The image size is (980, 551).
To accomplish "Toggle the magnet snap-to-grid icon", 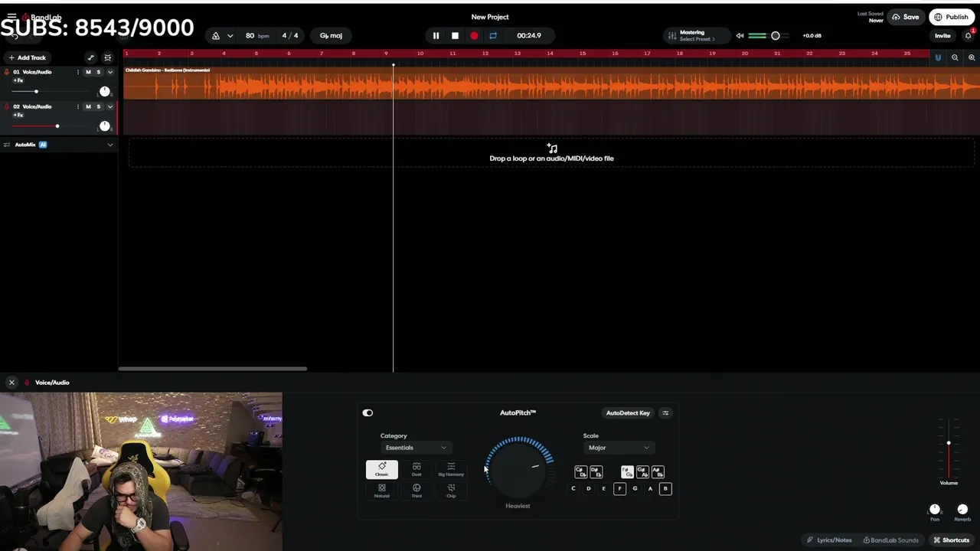I will tap(938, 57).
